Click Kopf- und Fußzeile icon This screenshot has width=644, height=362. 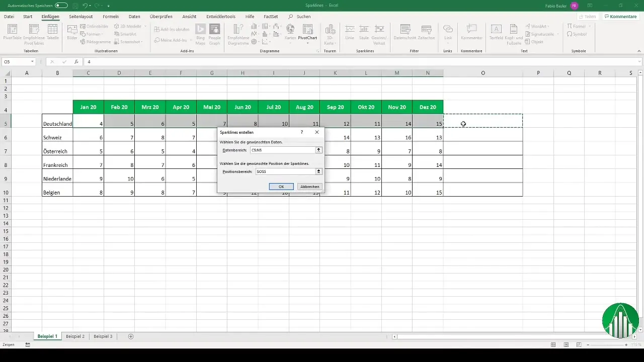(514, 34)
